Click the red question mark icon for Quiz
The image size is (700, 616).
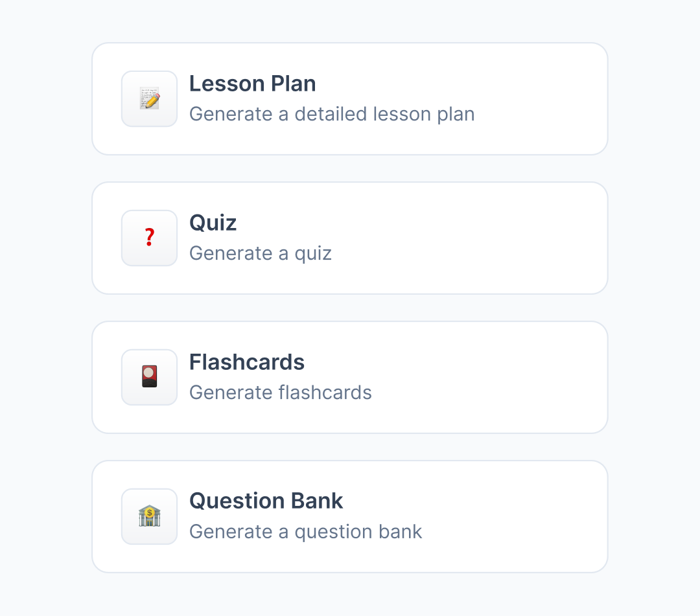tap(149, 238)
